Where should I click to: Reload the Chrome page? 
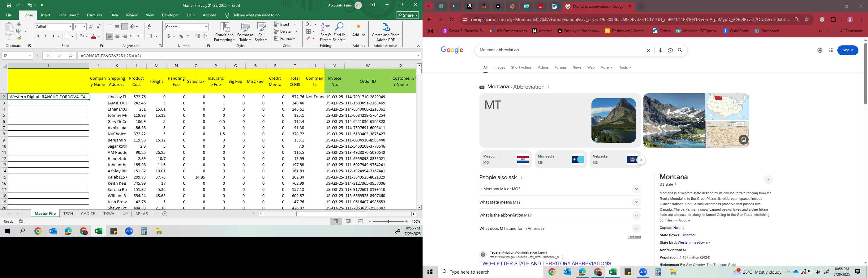pos(452,19)
